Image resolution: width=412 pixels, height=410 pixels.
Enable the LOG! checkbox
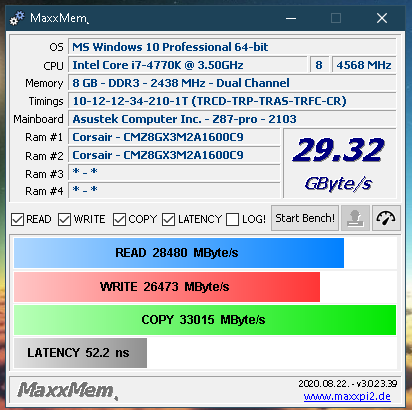pyautogui.click(x=232, y=219)
